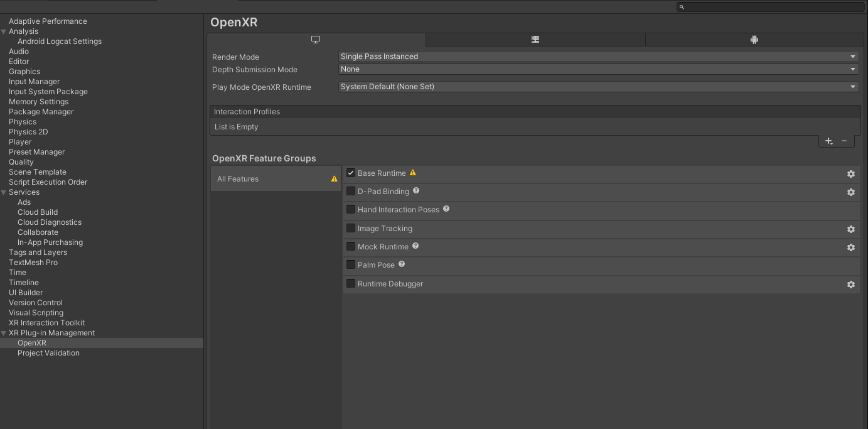Open Adaptive Performance settings

point(48,21)
